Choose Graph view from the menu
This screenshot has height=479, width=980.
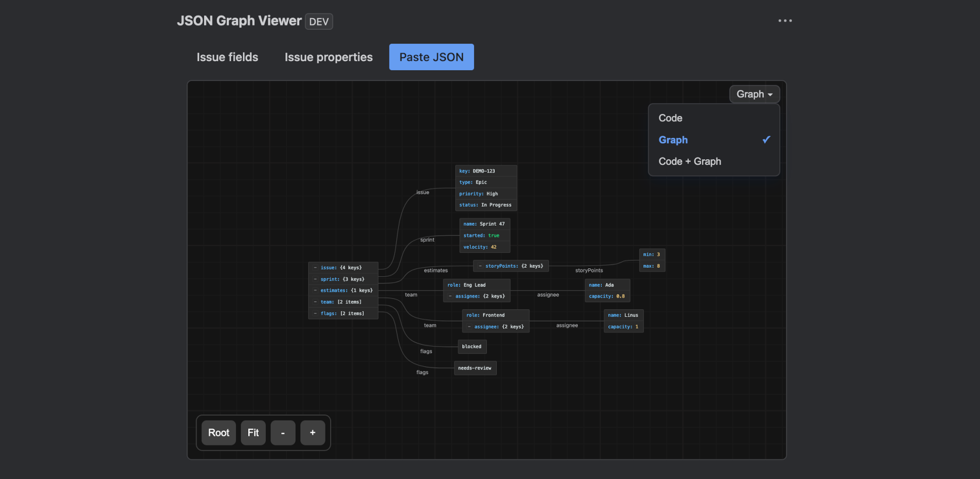tap(714, 140)
